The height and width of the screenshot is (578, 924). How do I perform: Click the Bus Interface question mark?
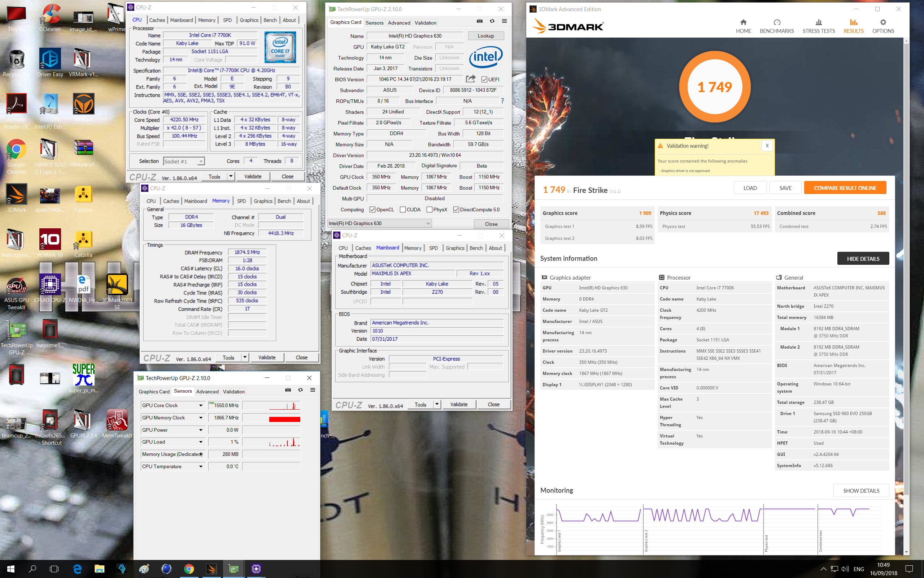click(502, 101)
